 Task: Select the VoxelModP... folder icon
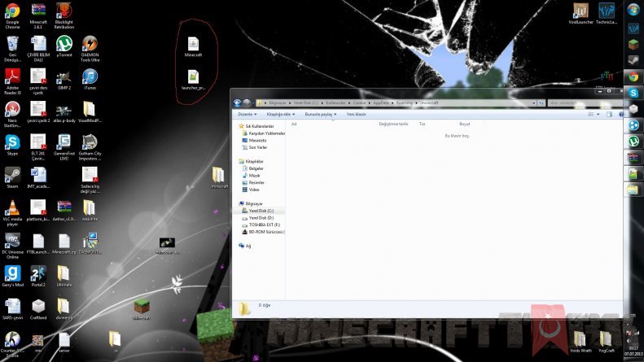90,112
